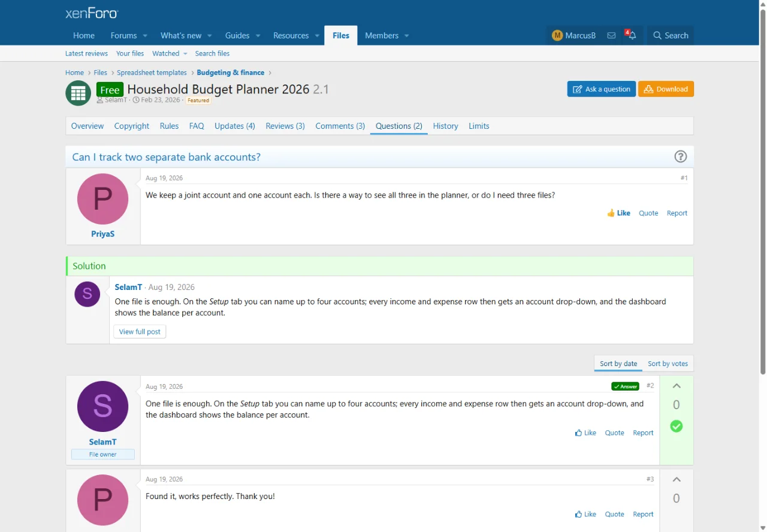Open PriyaS's avatar on post #1
The height and width of the screenshot is (532, 767).
(102, 199)
